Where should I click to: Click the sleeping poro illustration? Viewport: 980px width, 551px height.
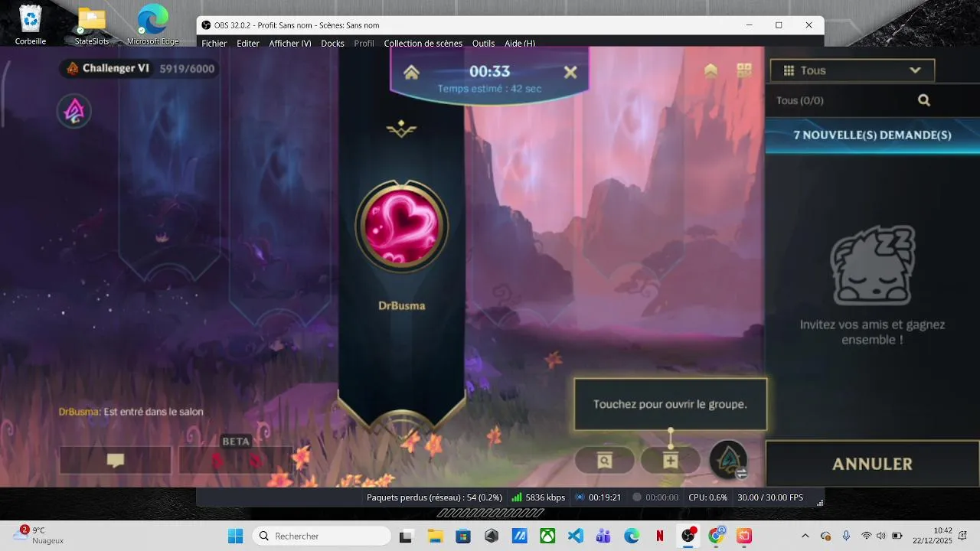(872, 264)
